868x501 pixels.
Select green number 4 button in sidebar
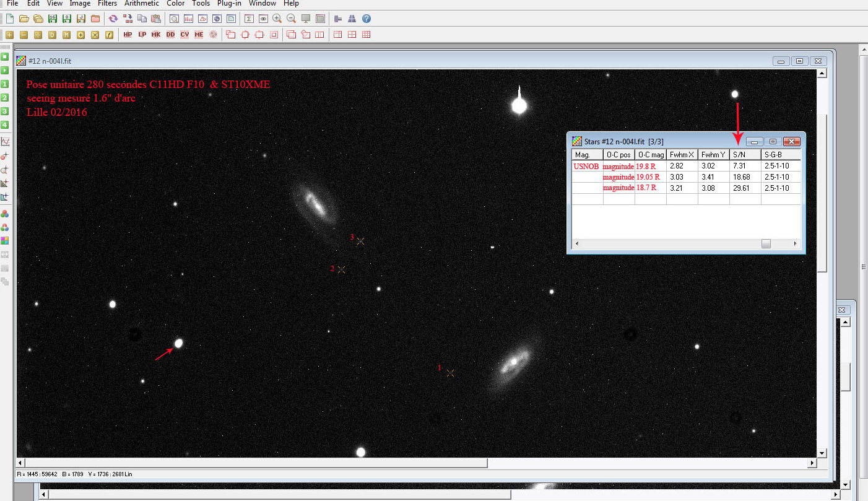(x=5, y=125)
